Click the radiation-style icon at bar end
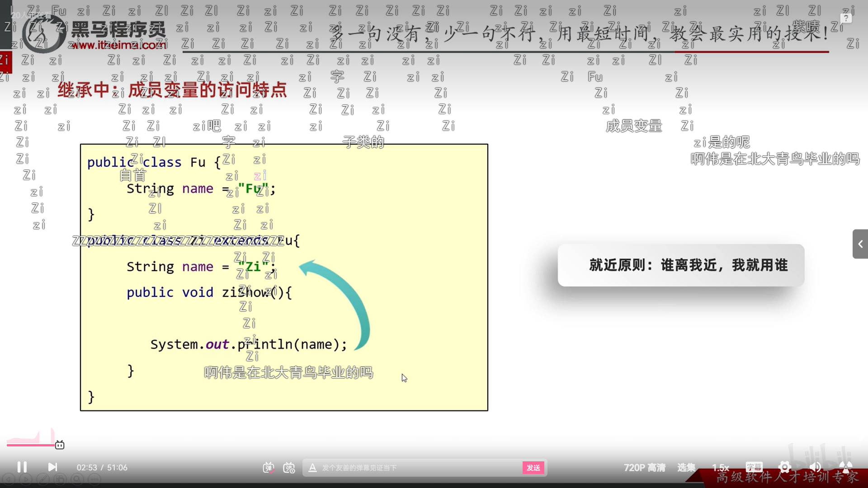868x488 pixels. click(845, 467)
